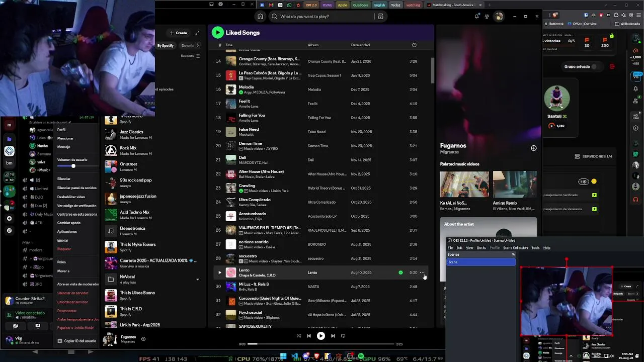Screen dimensions: 644x362
Task: Toggle repeat in the Spotify player
Action: [343, 336]
